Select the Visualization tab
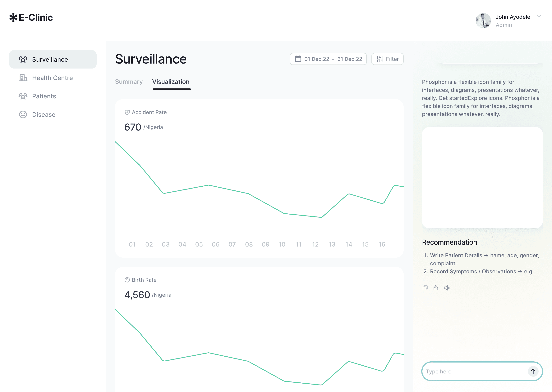The image size is (552, 392). click(x=171, y=82)
